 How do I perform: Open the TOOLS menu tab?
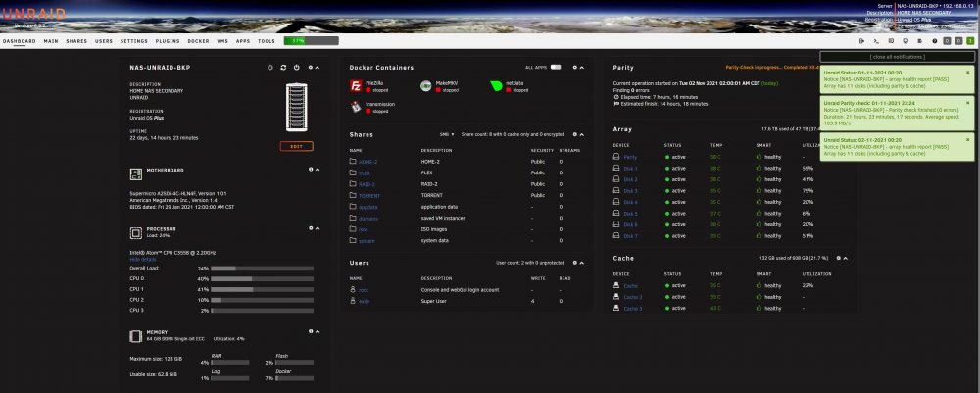point(267,41)
